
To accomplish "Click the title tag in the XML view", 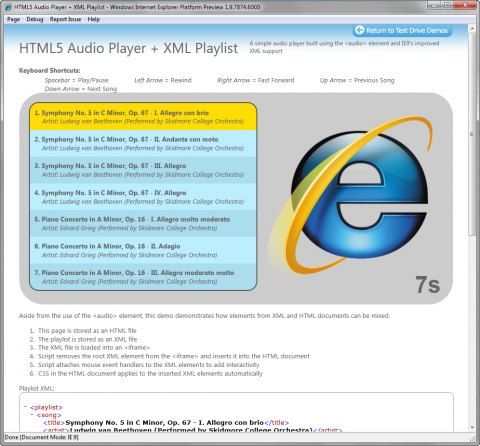I will coord(54,423).
